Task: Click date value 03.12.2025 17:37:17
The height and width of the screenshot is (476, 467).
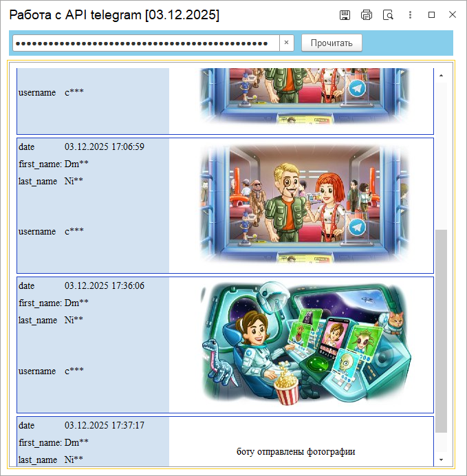Action: (105, 426)
